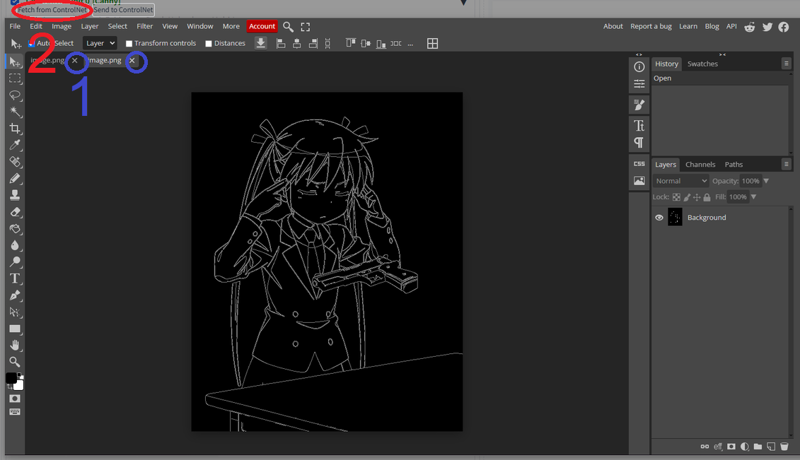Select the Hand tool
The image size is (800, 460).
pos(15,345)
